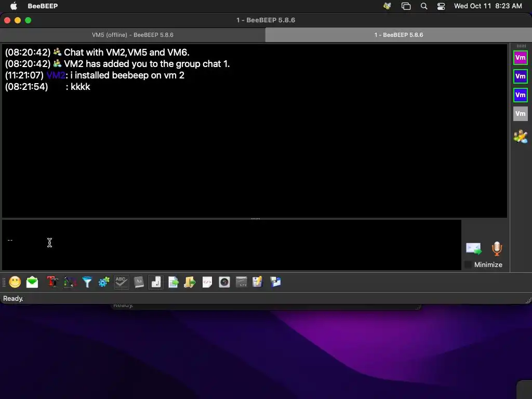Toggle ABC spell checking

tap(122, 282)
